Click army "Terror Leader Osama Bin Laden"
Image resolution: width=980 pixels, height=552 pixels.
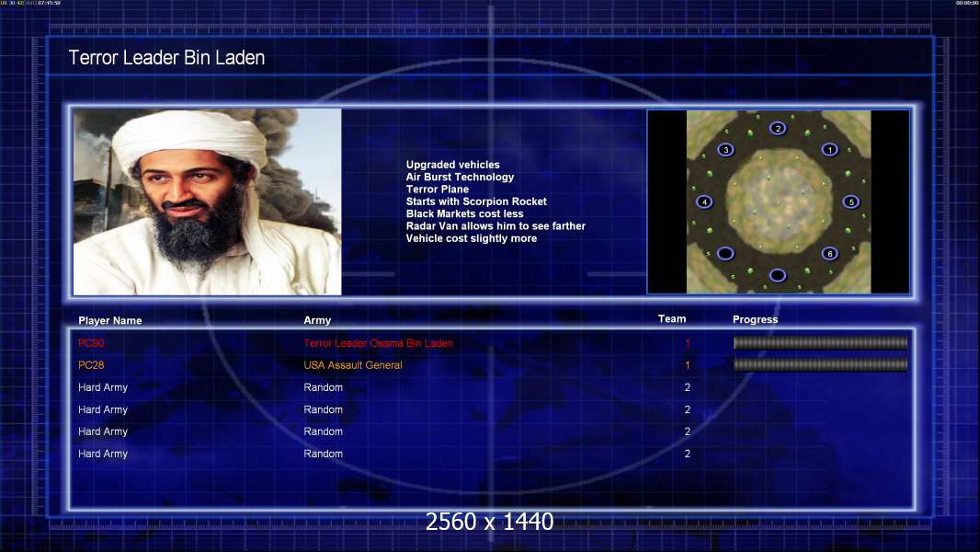click(378, 343)
